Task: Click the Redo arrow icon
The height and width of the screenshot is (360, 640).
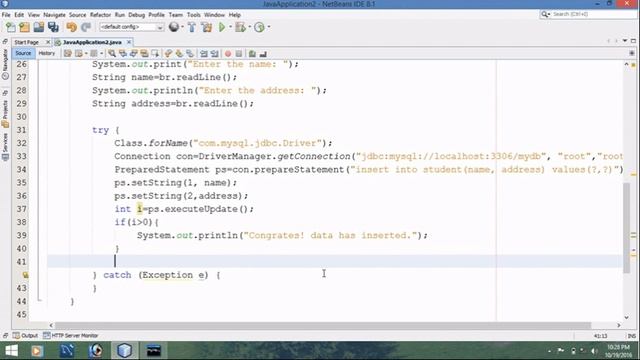Action: 86,27
